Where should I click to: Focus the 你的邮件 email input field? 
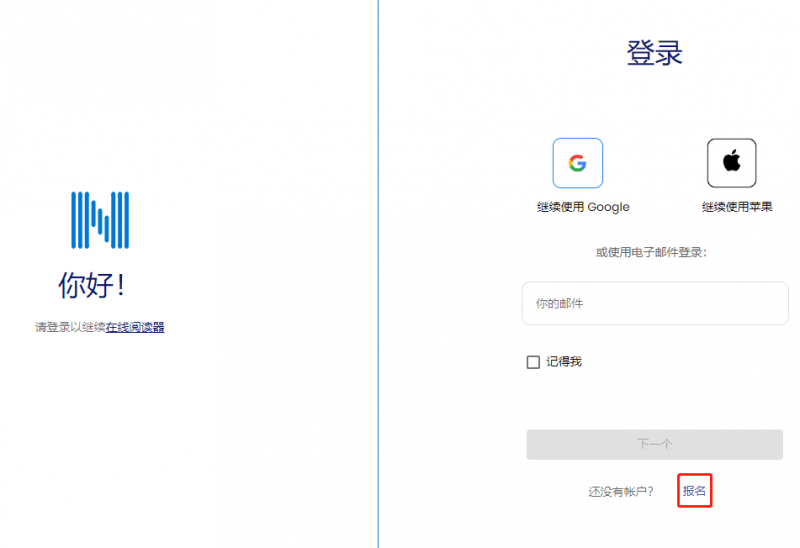(655, 303)
